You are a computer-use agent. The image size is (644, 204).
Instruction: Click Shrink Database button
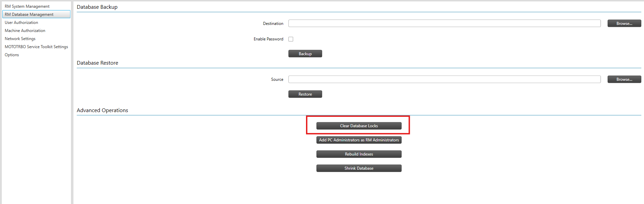[359, 168]
